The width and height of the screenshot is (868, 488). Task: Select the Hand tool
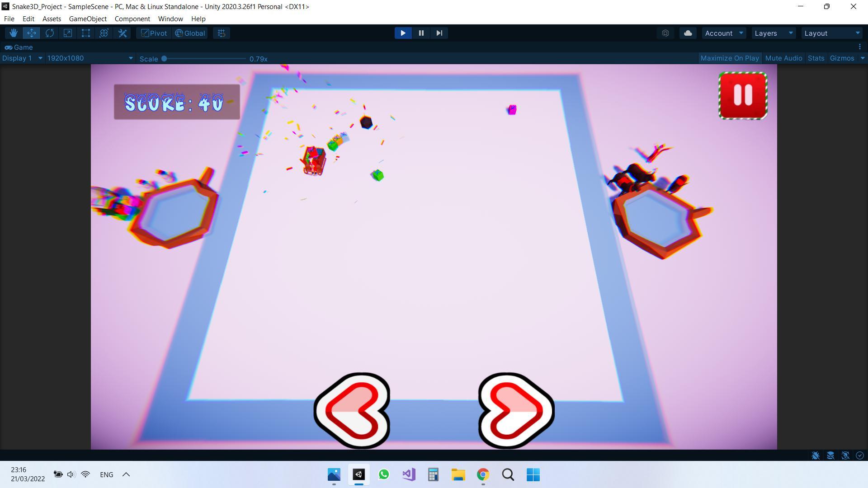pyautogui.click(x=13, y=33)
